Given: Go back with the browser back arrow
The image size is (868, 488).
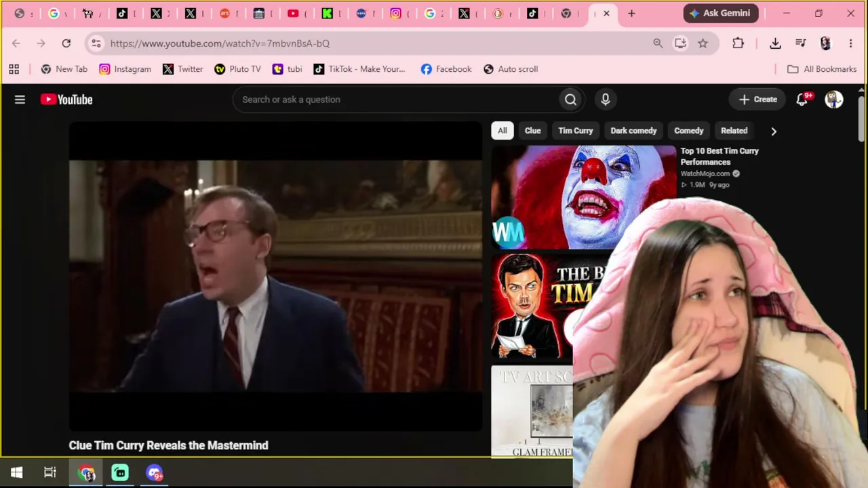Looking at the screenshot, I should click(x=16, y=43).
